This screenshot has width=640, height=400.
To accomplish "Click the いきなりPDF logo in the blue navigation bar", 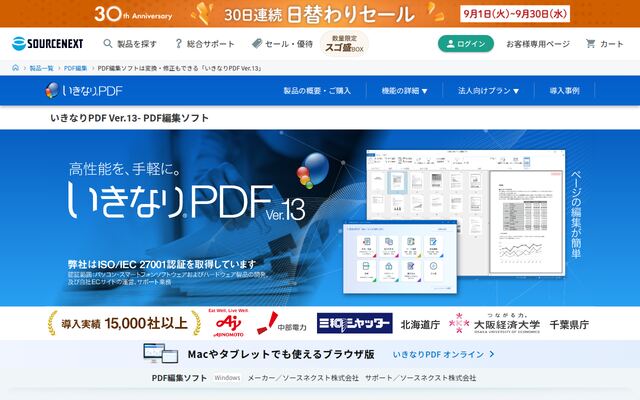I will [84, 90].
